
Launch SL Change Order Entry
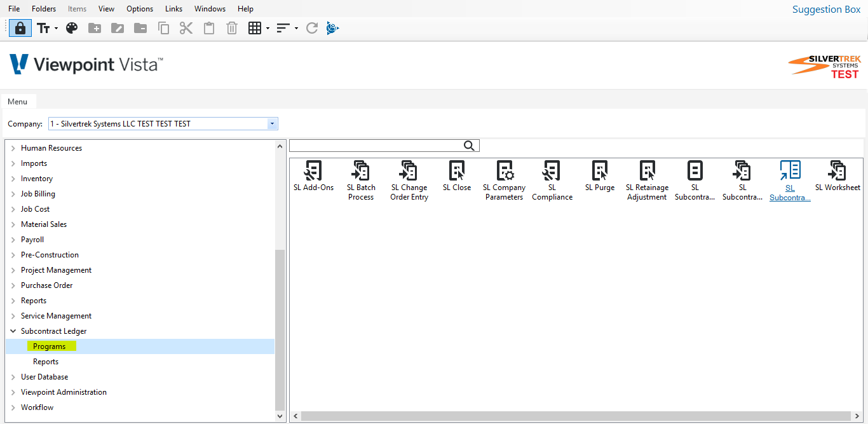click(409, 181)
